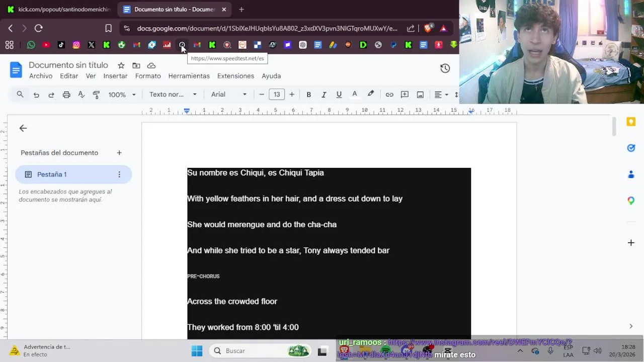
Task: Undo the last edit in Docs
Action: click(36, 95)
